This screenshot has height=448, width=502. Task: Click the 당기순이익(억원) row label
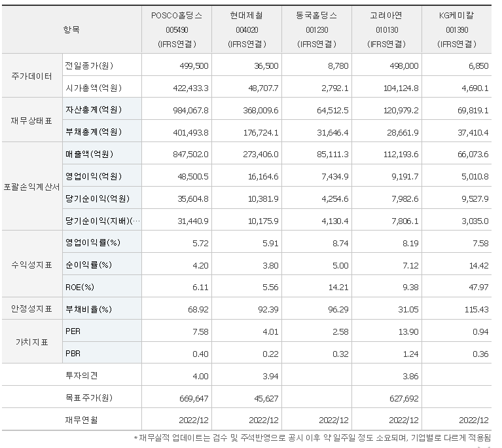[98, 198]
